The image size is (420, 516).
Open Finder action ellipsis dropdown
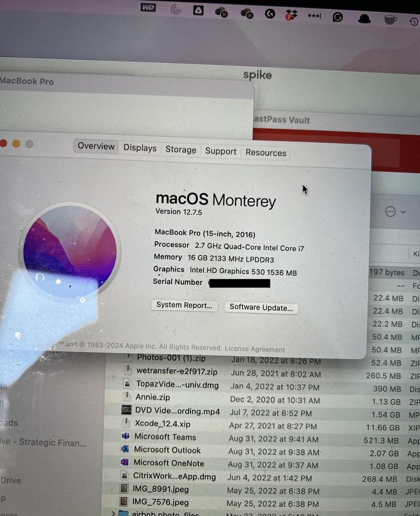point(390,212)
